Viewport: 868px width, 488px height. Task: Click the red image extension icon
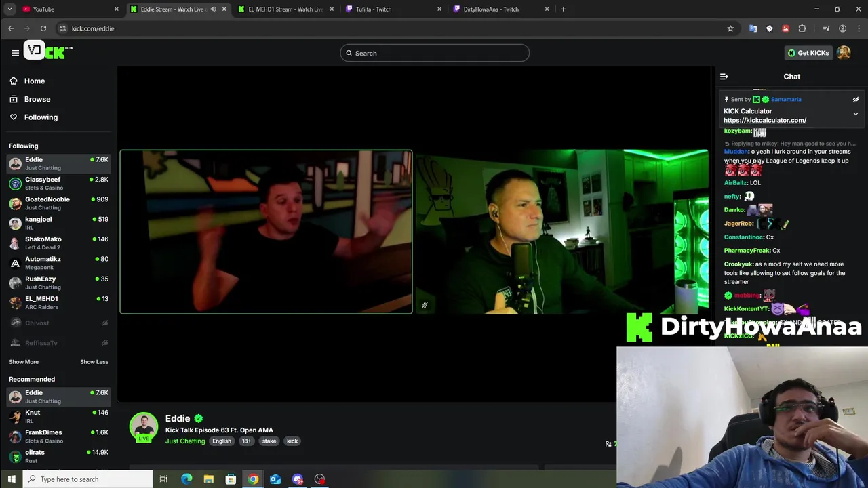tap(786, 28)
